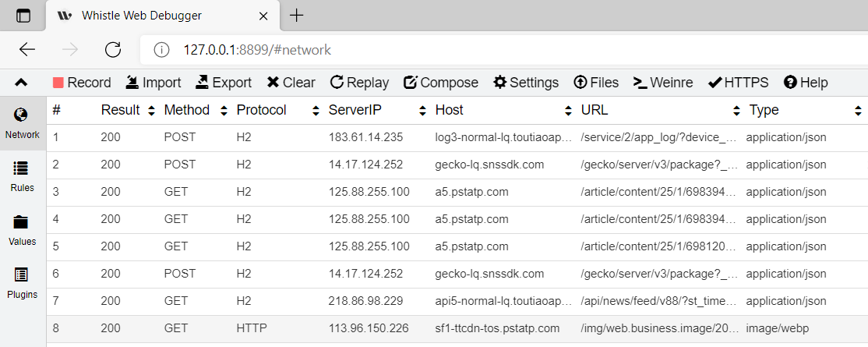868x347 pixels.
Task: Switch to the Rules sidebar tab
Action: click(x=23, y=177)
